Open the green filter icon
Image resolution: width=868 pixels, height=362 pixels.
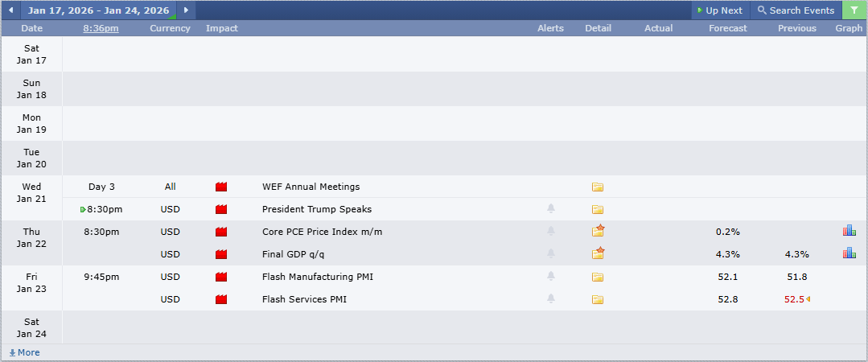click(x=854, y=10)
